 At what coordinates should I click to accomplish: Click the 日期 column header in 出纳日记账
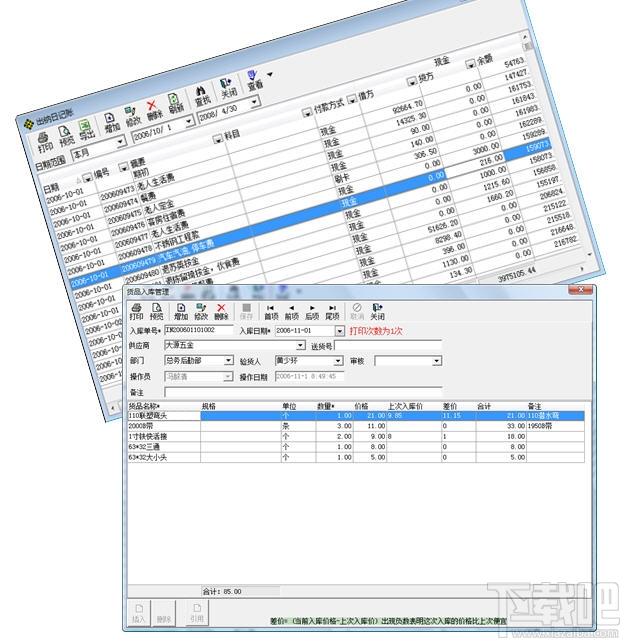point(50,189)
